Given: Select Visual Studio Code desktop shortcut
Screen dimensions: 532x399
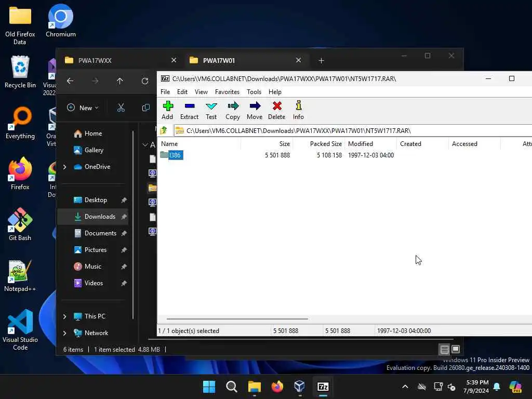Looking at the screenshot, I should click(x=20, y=329).
